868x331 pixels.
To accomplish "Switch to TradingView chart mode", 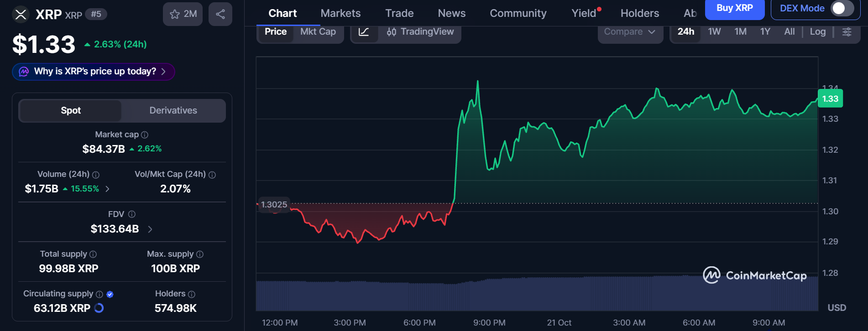I will tap(420, 32).
